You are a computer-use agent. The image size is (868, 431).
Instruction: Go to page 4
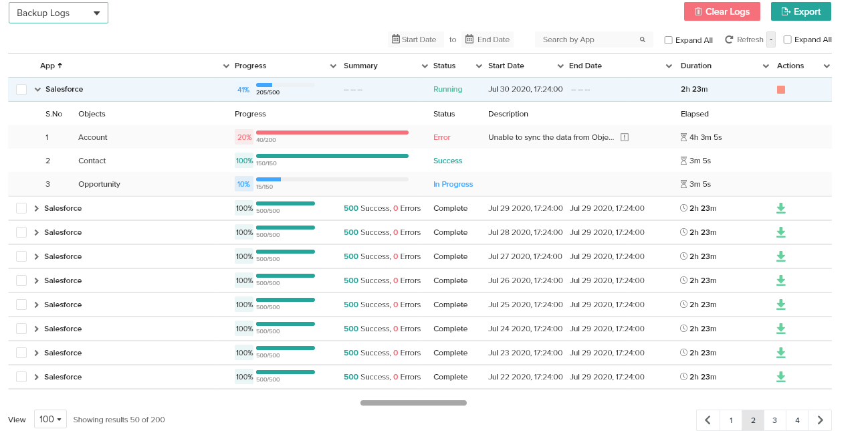coord(797,420)
